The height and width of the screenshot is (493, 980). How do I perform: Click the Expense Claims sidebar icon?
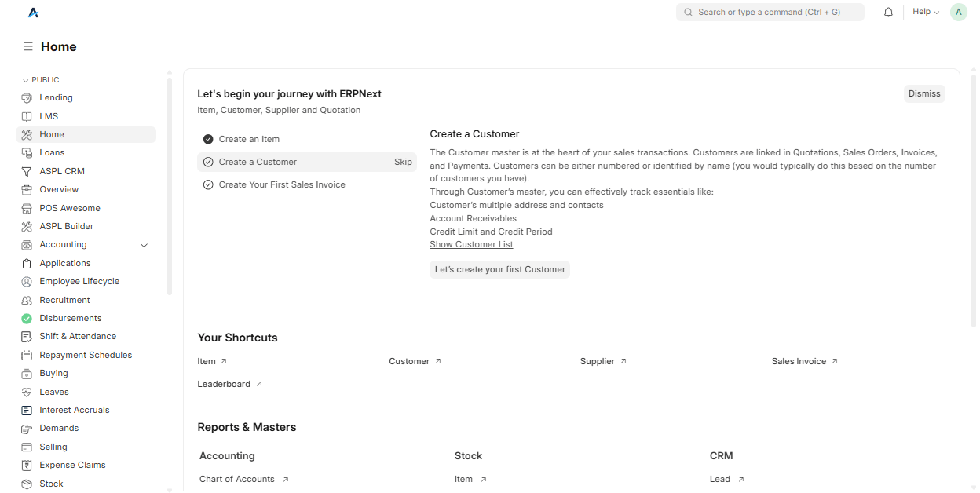click(27, 465)
